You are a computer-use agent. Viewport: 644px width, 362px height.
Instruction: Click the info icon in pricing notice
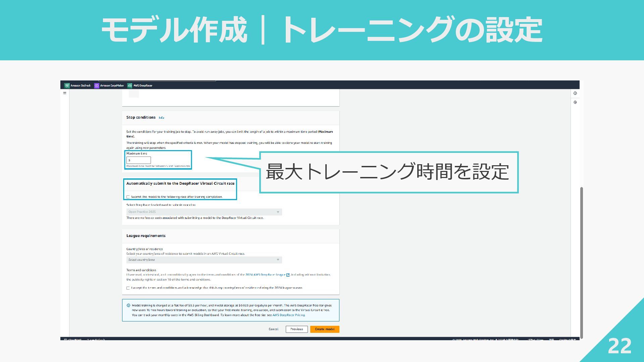click(x=128, y=305)
